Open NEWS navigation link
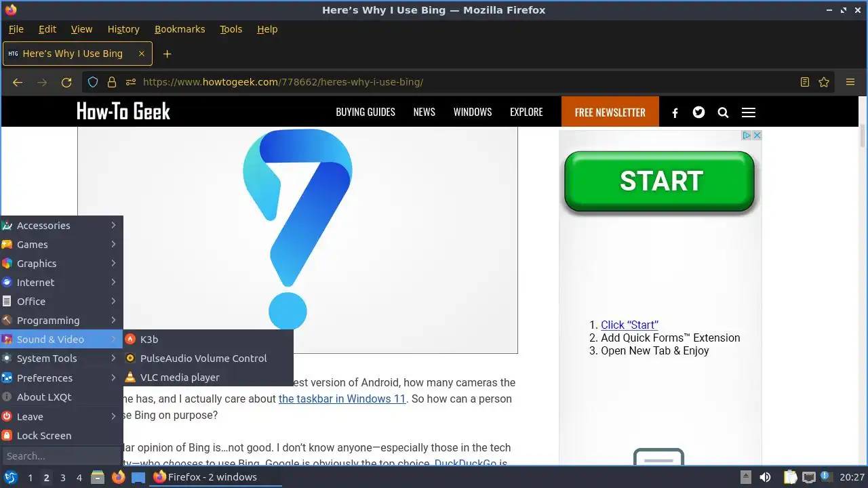Viewport: 868px width, 488px height. click(425, 113)
